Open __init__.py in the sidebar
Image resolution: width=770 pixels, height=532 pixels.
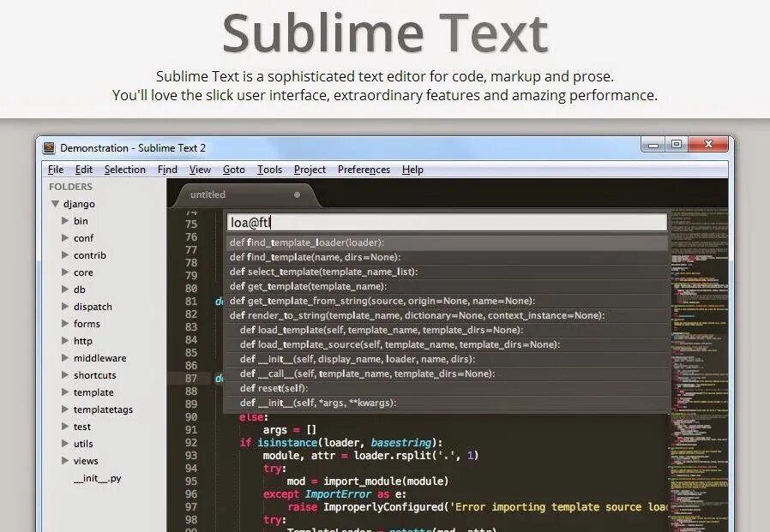(x=97, y=478)
